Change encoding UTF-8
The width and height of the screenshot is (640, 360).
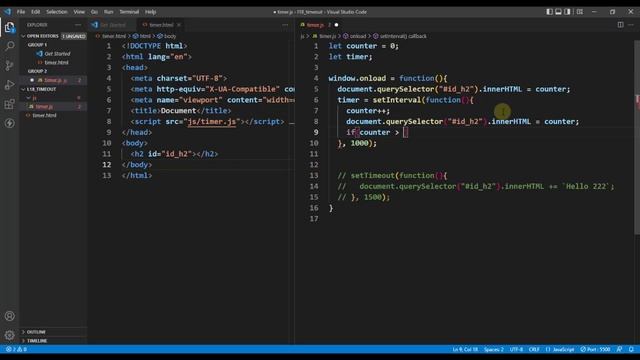[516, 349]
